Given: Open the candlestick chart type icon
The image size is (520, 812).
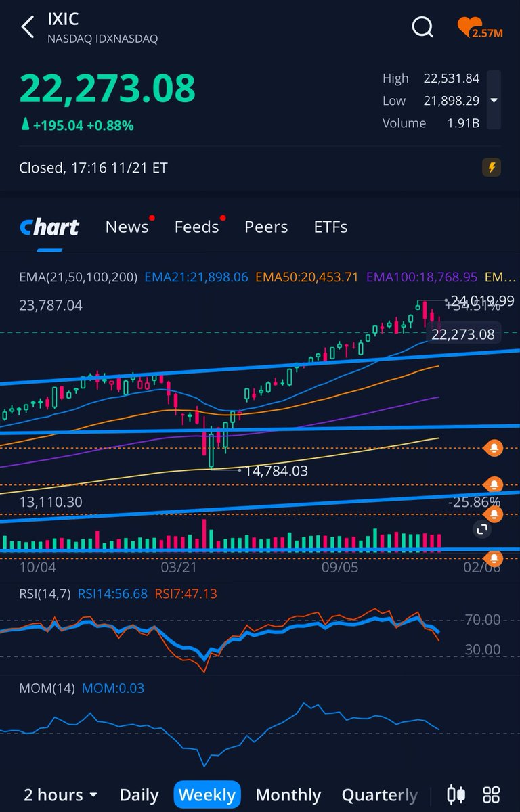Looking at the screenshot, I should coord(457,794).
